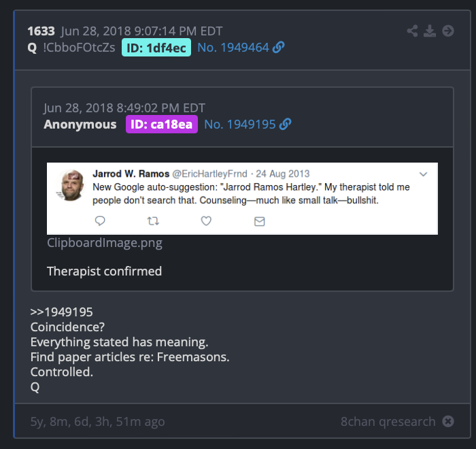Image resolution: width=476 pixels, height=449 pixels.
Task: Like the tweet with the heart icon
Action: click(x=206, y=221)
